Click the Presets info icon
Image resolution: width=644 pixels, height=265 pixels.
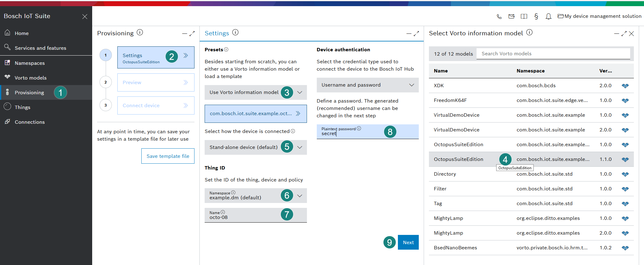point(226,49)
